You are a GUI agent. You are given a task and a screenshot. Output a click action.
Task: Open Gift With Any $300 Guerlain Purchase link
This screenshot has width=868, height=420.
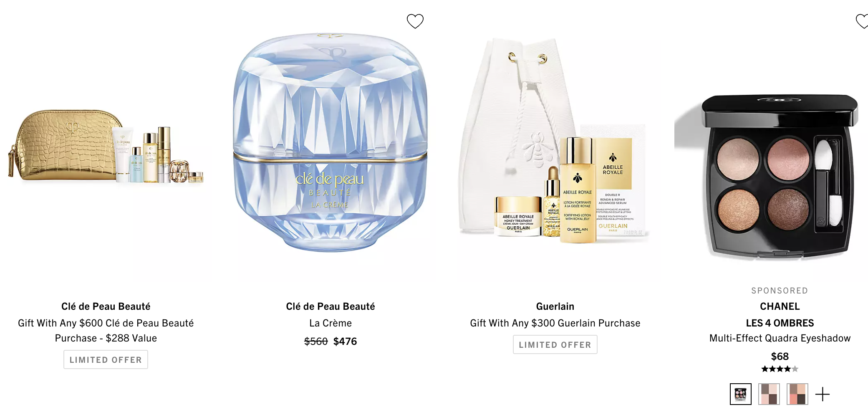(555, 323)
